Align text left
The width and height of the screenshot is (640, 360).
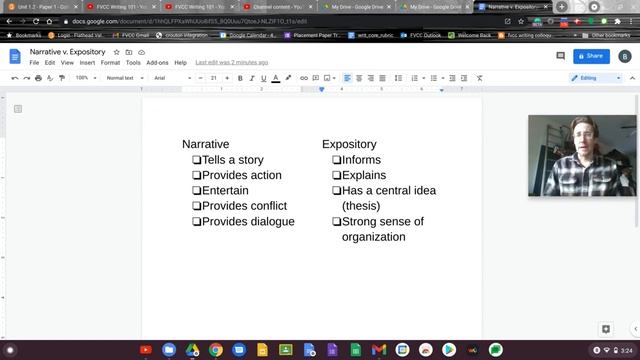pos(347,78)
